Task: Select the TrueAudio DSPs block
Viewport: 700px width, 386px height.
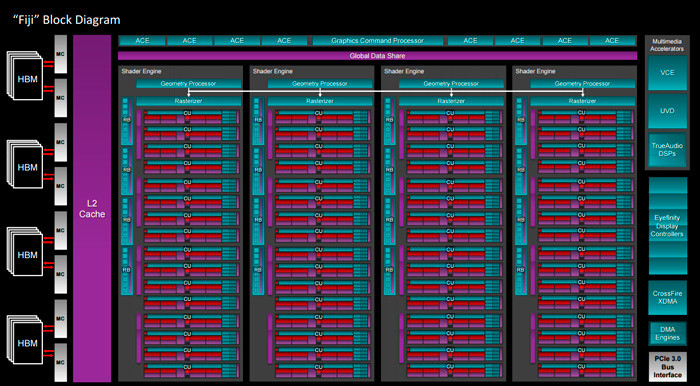Action: click(667, 149)
